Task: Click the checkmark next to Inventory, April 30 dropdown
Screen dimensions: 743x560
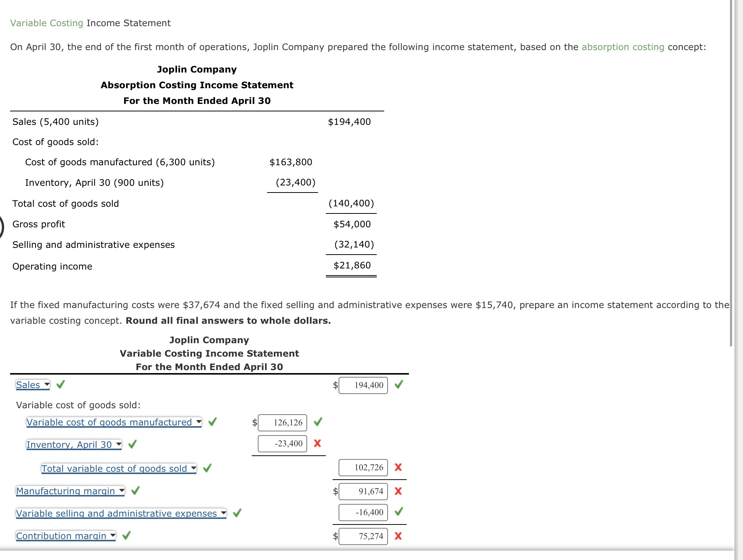Action: (x=132, y=444)
